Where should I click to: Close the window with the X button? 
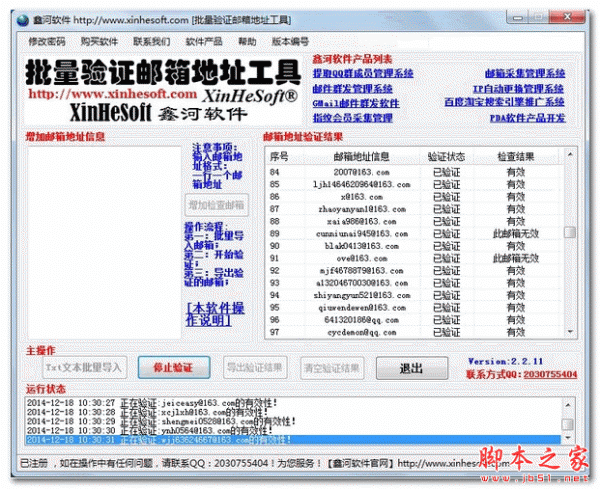(567, 17)
